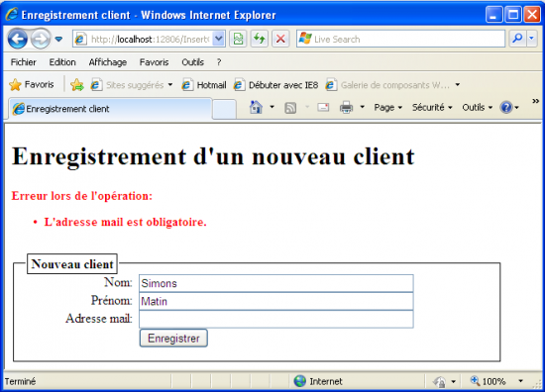Open a new blank tab
The height and width of the screenshot is (392, 545).
pyautogui.click(x=224, y=109)
